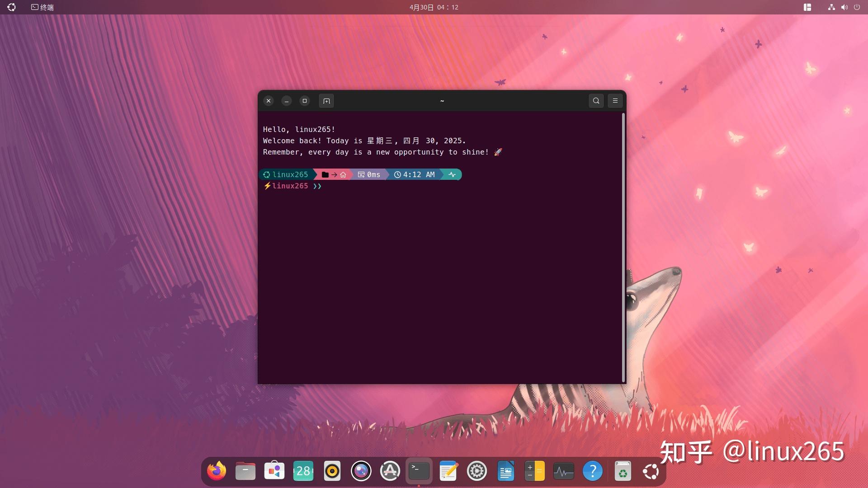Launch the Calculator from the dock
Viewport: 868px width, 488px height.
pyautogui.click(x=534, y=471)
